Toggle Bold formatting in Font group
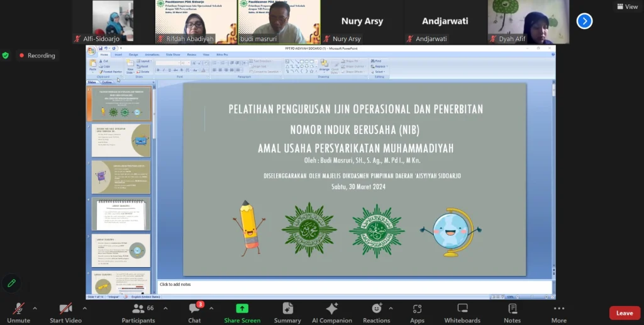The height and width of the screenshot is (325, 644). pyautogui.click(x=158, y=71)
